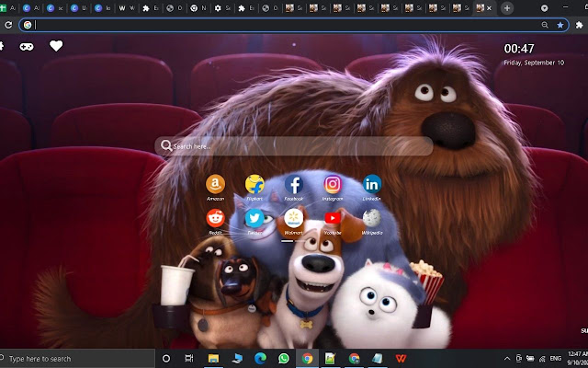
Task: Bookmark this tab with the star icon
Action: point(560,25)
